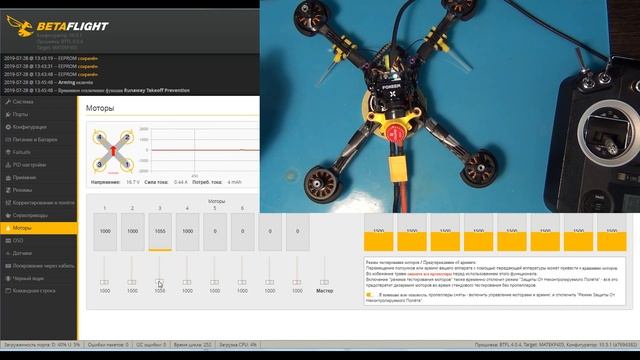
Task: Open Система tab via its wrench icon
Action: tap(8, 102)
